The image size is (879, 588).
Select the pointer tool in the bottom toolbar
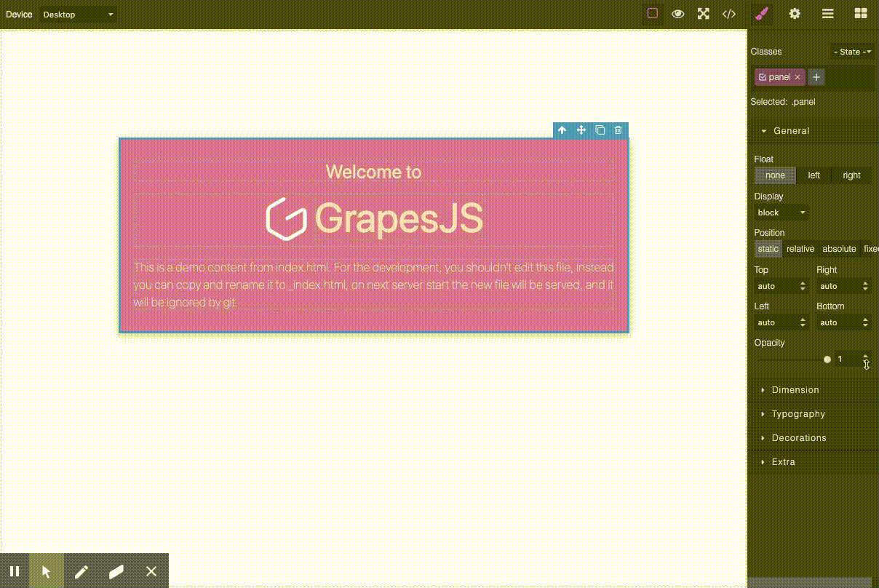[x=47, y=571]
